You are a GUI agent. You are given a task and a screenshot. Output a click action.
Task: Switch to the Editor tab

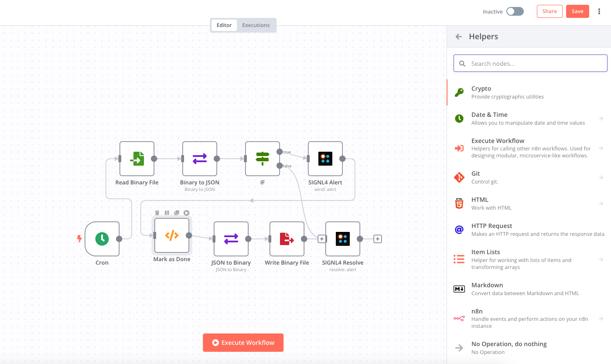coord(224,25)
